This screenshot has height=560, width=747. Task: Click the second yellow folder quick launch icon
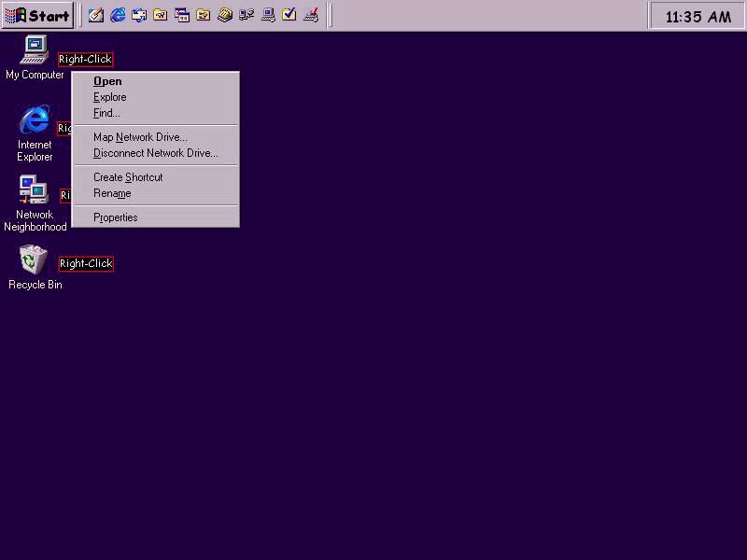click(x=204, y=15)
